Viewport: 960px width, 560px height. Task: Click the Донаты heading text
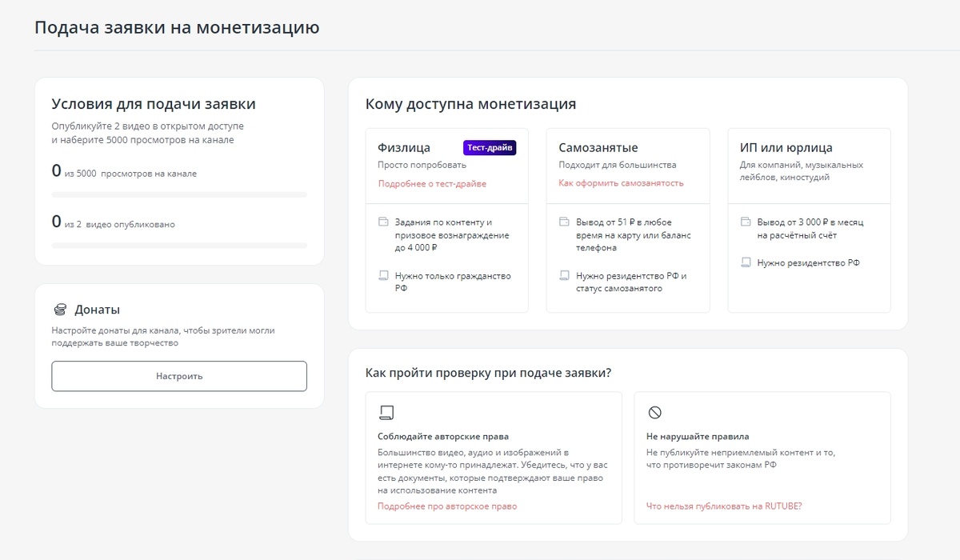coord(97,310)
